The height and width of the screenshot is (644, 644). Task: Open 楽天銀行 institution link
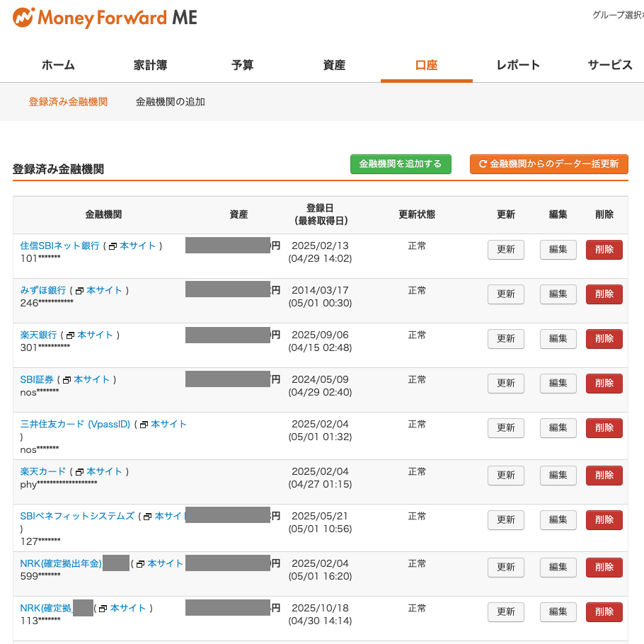[38, 335]
